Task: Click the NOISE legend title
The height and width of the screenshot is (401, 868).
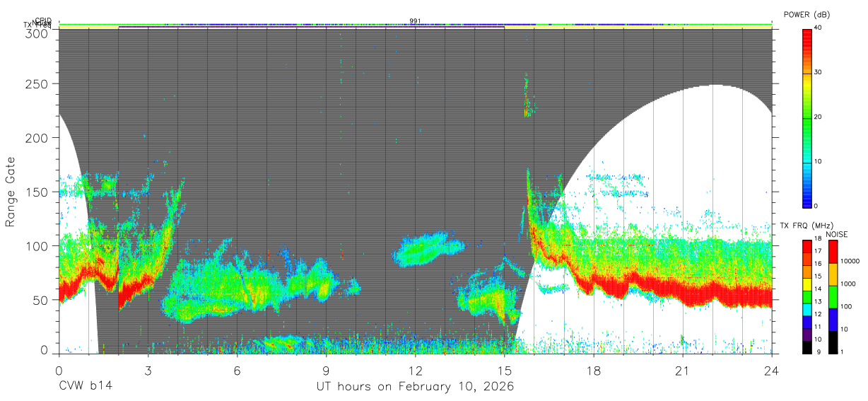Action: pos(837,234)
